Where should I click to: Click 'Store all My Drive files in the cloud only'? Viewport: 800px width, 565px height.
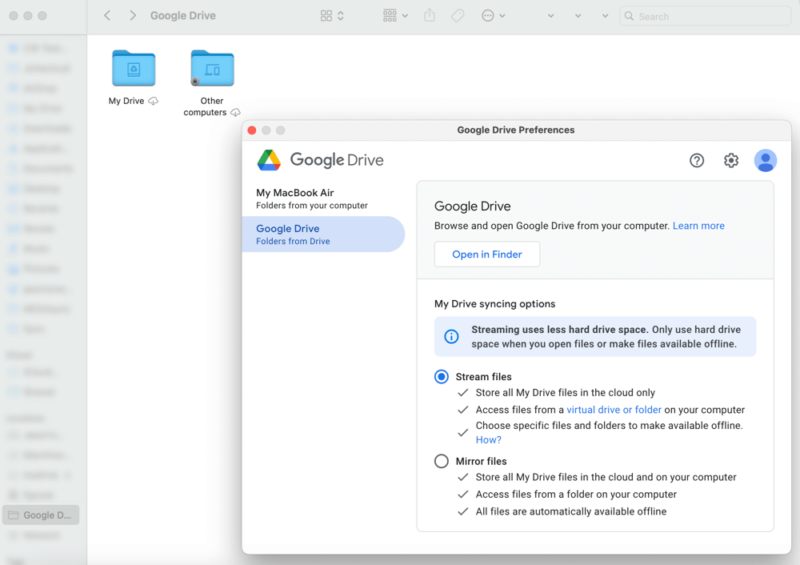[x=565, y=392]
